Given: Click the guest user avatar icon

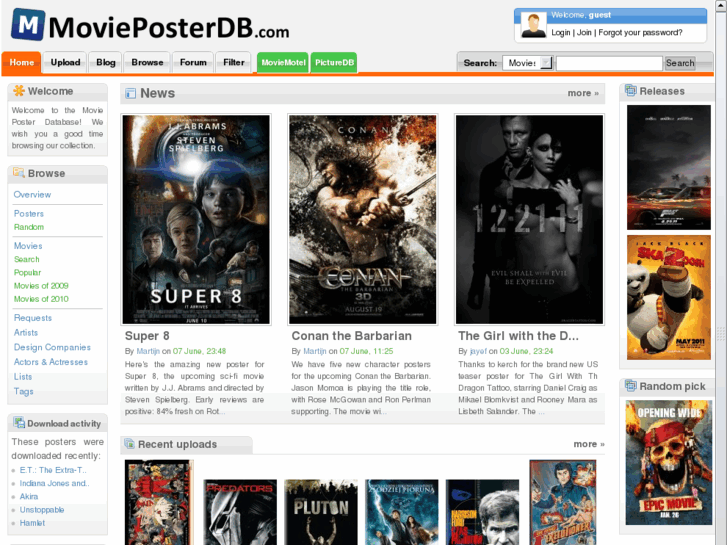Looking at the screenshot, I should click(533, 25).
